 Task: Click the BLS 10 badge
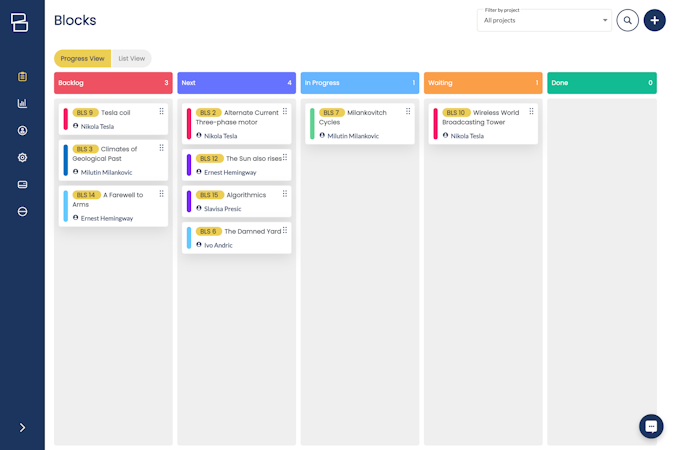(x=456, y=112)
